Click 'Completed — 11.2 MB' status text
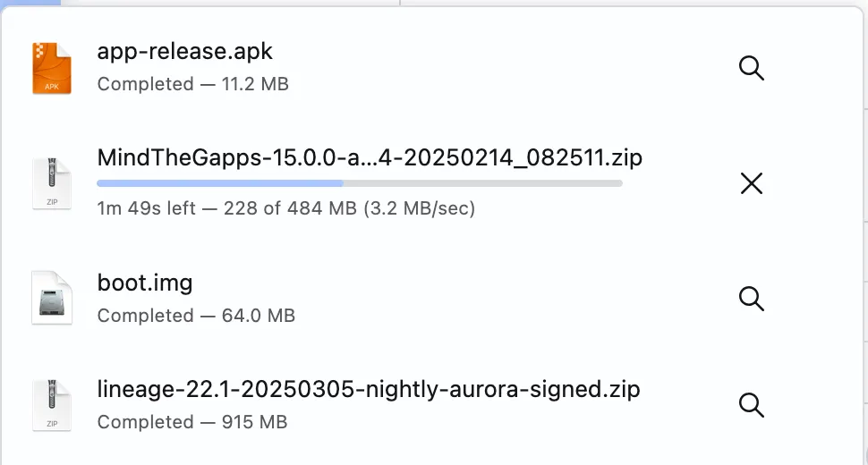Screen dimensions: 868x465 (x=192, y=84)
